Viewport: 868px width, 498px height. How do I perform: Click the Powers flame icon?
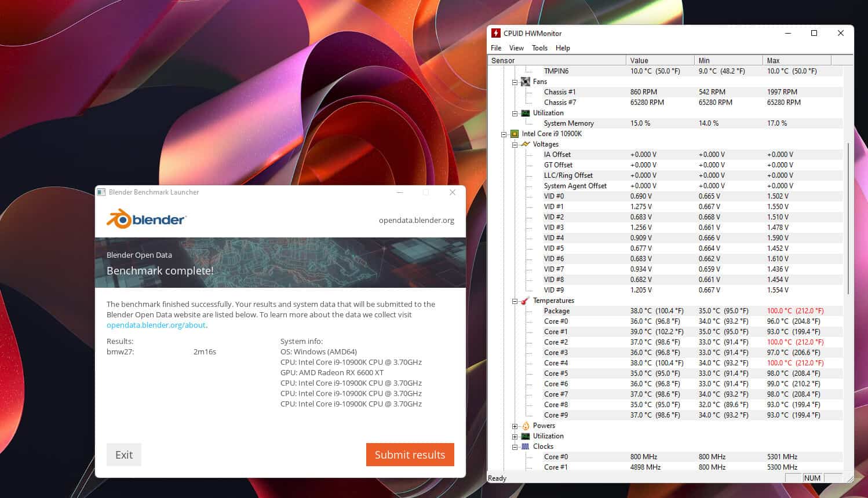(526, 426)
